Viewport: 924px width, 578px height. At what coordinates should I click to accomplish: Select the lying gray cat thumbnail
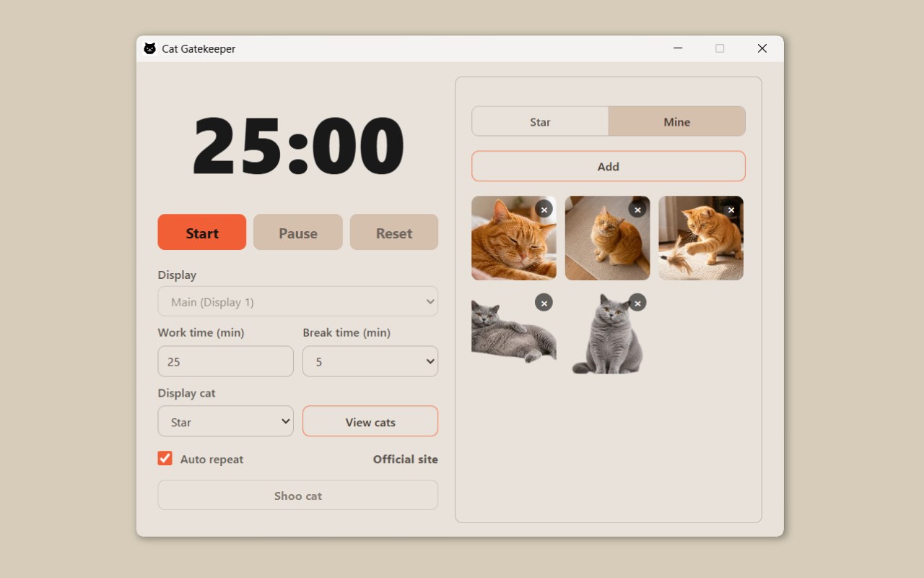[514, 332]
